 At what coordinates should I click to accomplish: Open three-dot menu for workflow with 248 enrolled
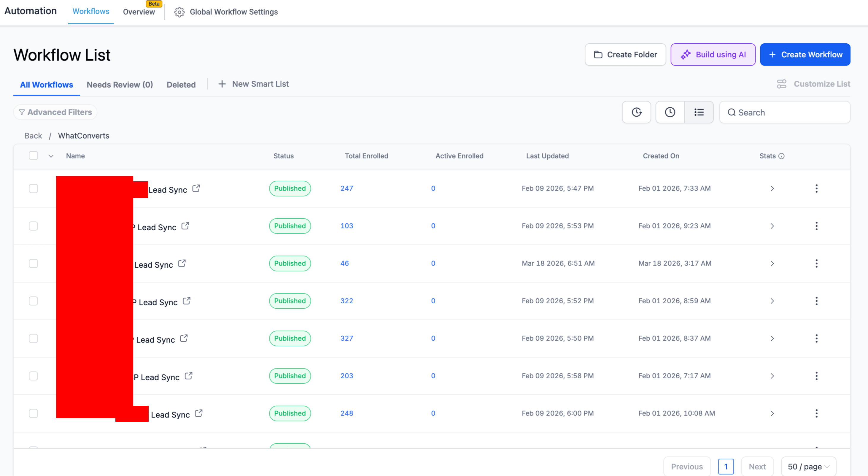click(816, 413)
